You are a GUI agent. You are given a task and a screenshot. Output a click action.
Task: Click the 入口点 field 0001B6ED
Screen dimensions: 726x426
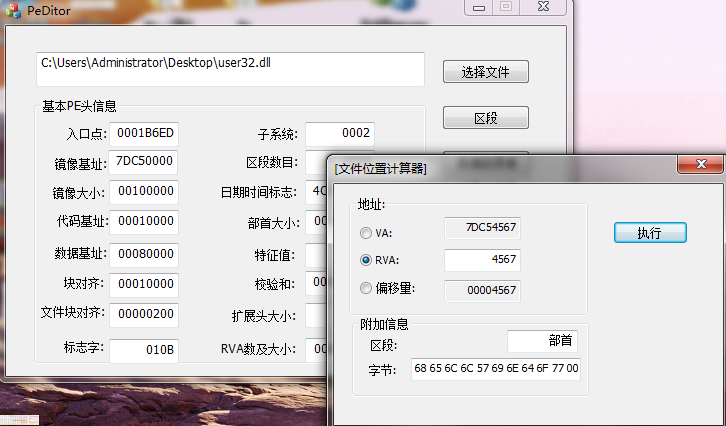tap(144, 134)
